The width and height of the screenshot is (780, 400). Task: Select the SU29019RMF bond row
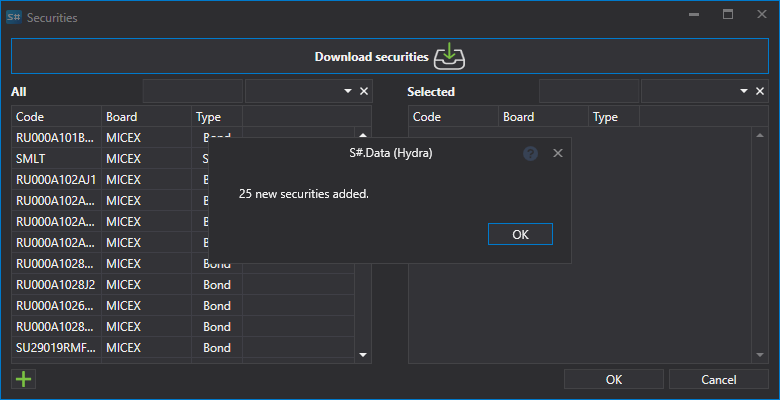coord(183,348)
